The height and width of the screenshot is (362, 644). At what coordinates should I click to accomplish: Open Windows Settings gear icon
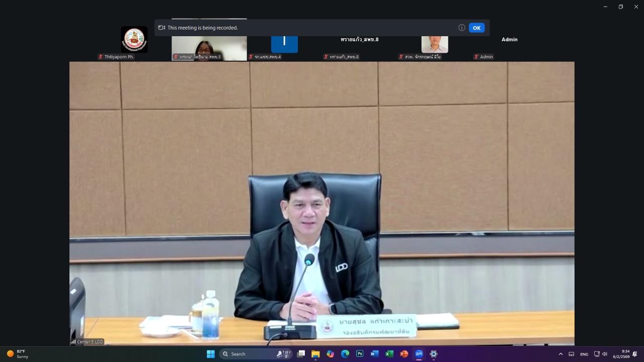(433, 354)
